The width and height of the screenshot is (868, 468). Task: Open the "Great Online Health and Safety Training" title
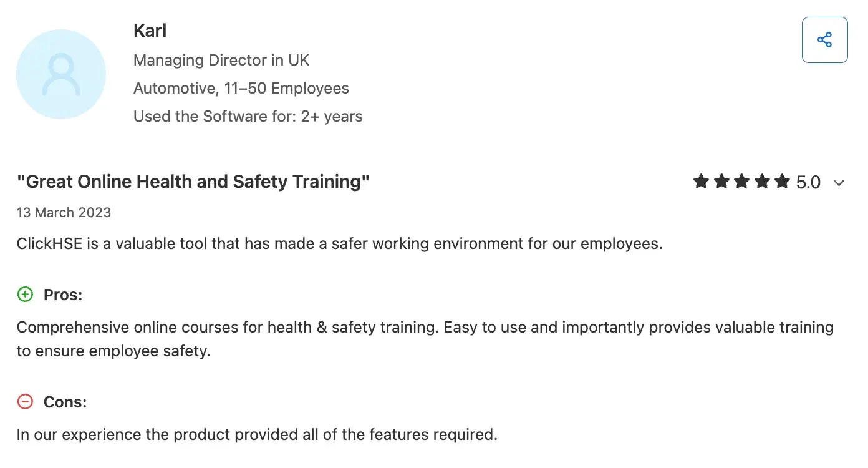193,182
